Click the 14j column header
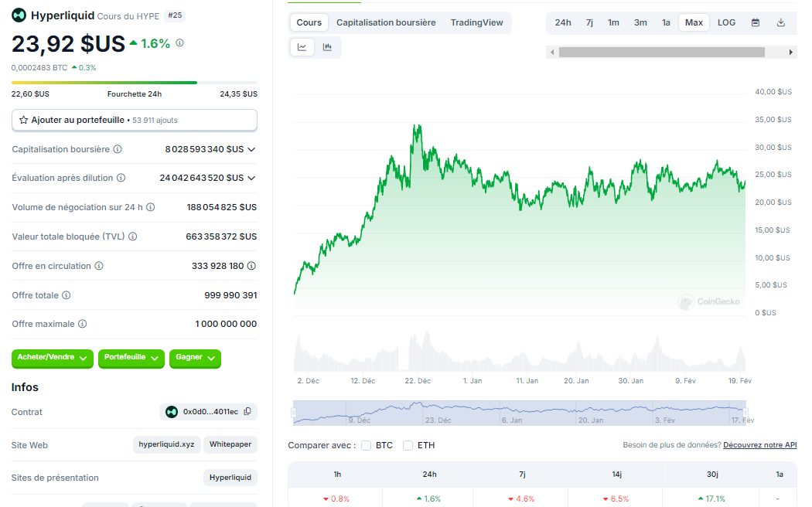Viewport: 812px width, 507px height. pyautogui.click(x=616, y=475)
